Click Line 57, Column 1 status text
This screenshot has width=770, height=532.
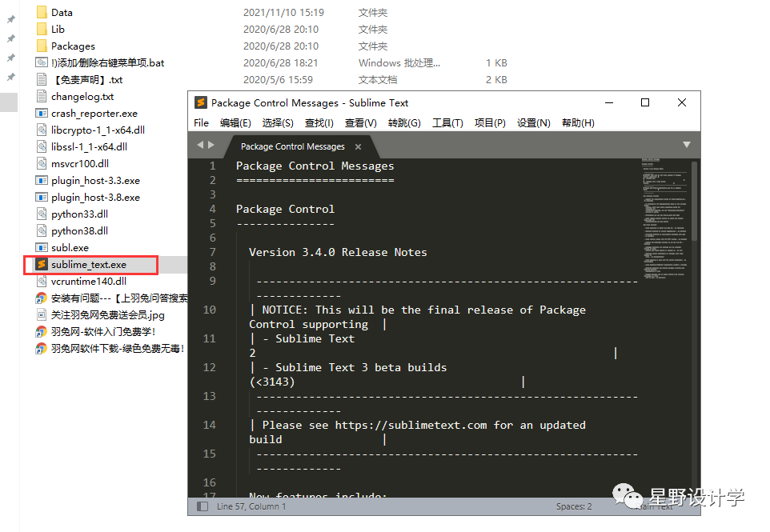point(251,506)
